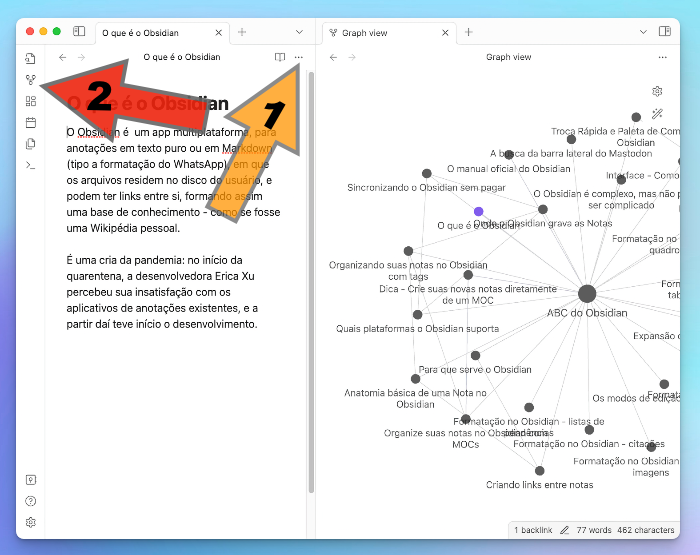Viewport: 700px width, 555px height.
Task: Start graph timelapse animation wand icon
Action: [x=657, y=114]
